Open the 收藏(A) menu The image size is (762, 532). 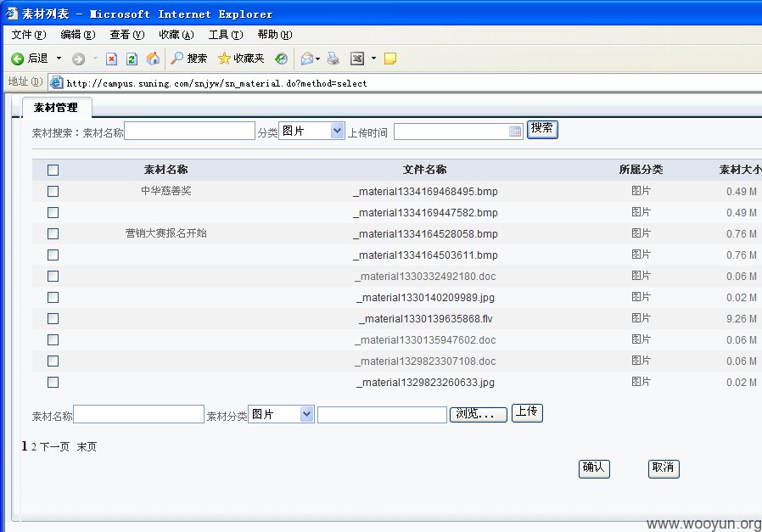pyautogui.click(x=176, y=35)
